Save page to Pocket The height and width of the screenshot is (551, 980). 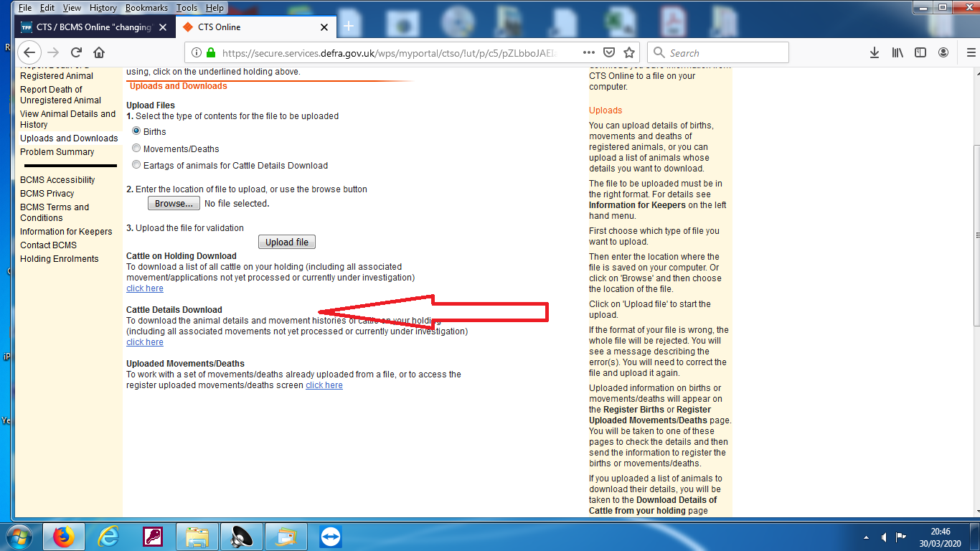(x=609, y=52)
